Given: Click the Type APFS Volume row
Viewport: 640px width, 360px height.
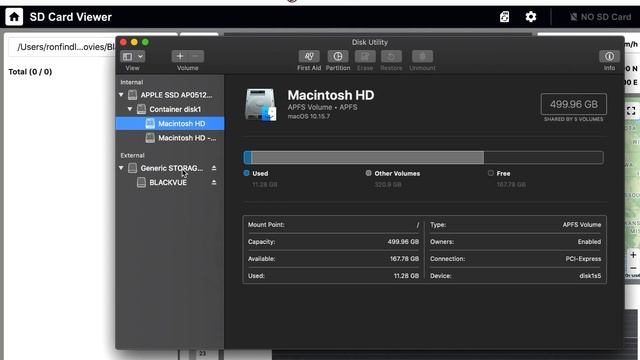Looking at the screenshot, I should pyautogui.click(x=516, y=224).
